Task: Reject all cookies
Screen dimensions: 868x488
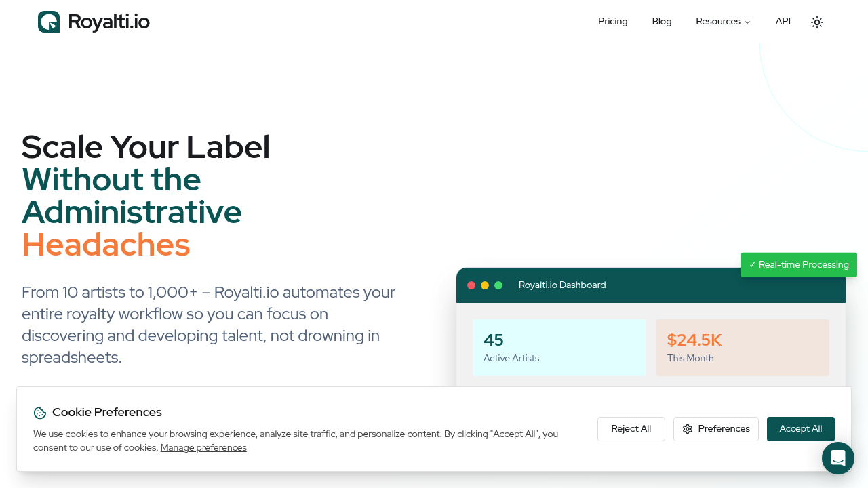Action: (x=631, y=428)
